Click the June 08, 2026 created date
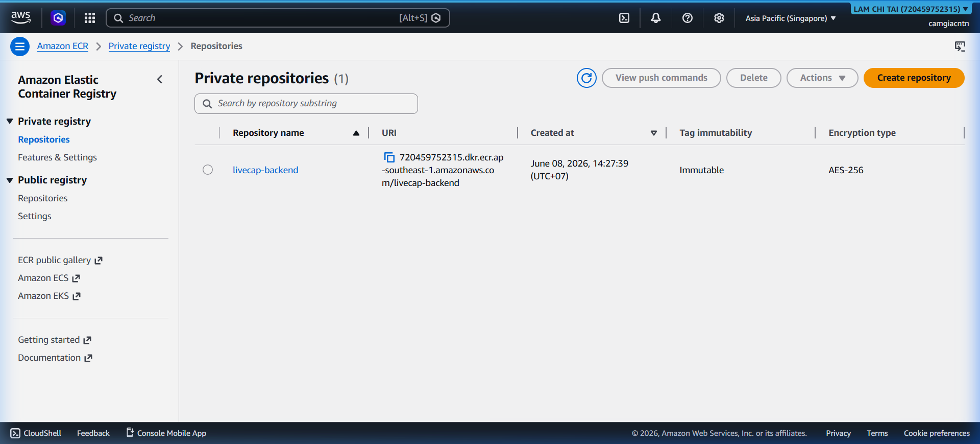The image size is (980, 444). pyautogui.click(x=579, y=170)
